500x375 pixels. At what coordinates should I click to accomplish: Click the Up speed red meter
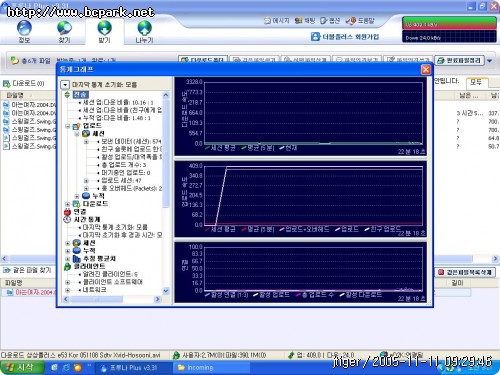click(449, 23)
